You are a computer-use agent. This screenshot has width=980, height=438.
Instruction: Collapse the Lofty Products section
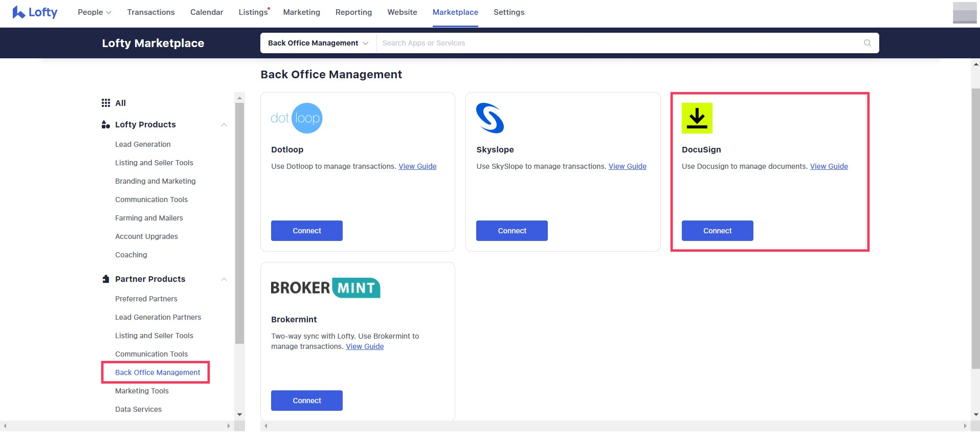point(224,125)
